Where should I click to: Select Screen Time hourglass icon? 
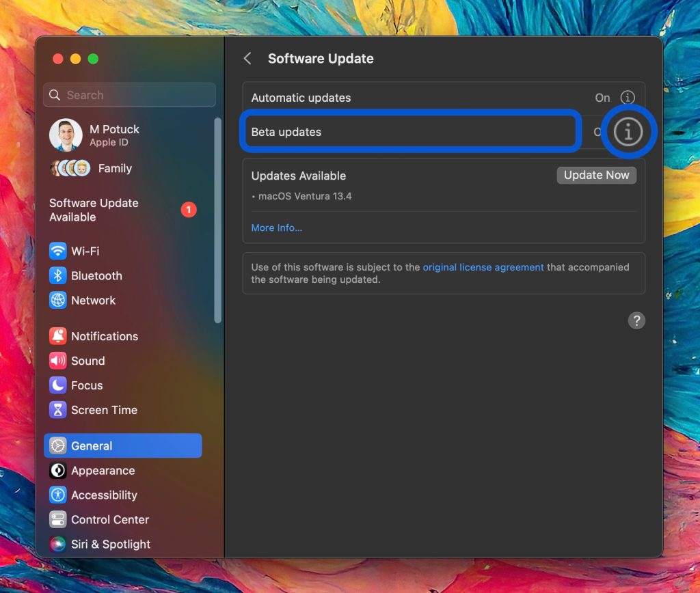[58, 410]
